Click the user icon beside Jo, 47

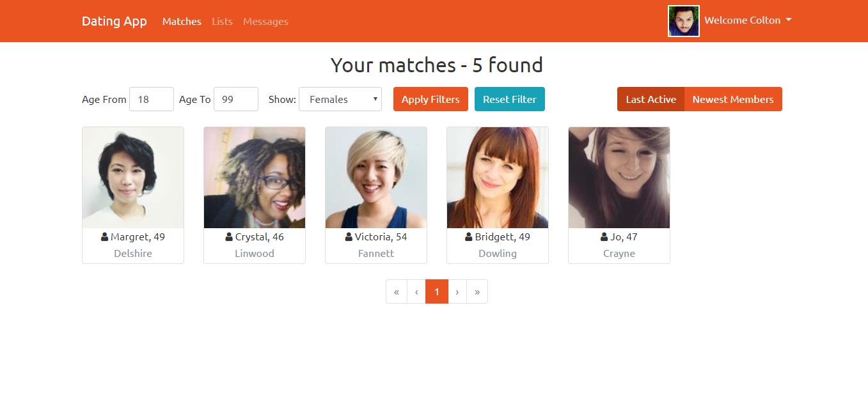(604, 236)
